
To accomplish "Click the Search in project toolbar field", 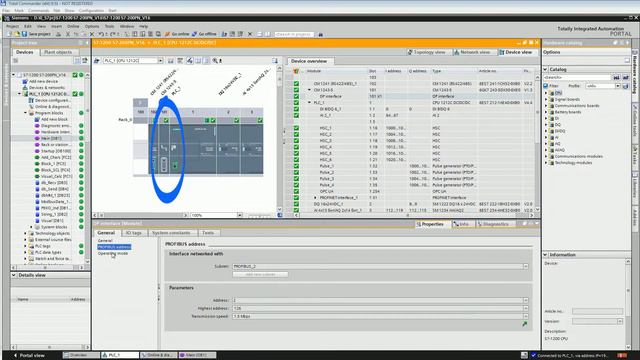I will (294, 34).
